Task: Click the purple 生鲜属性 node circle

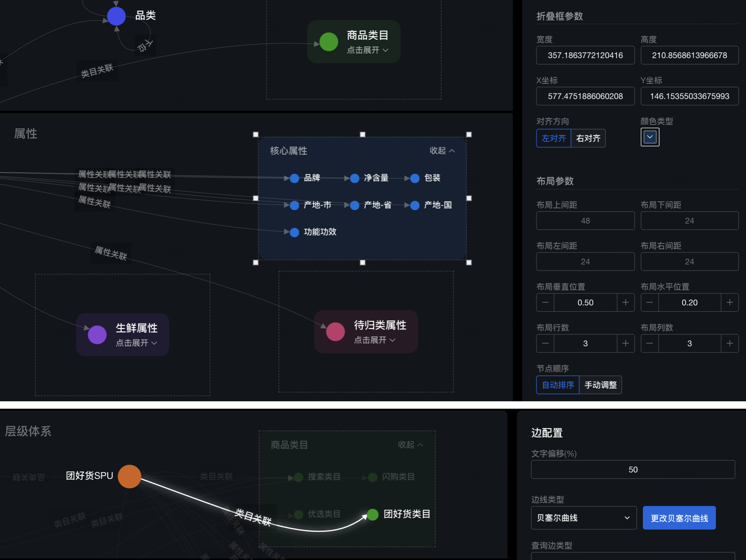Action: pyautogui.click(x=97, y=335)
